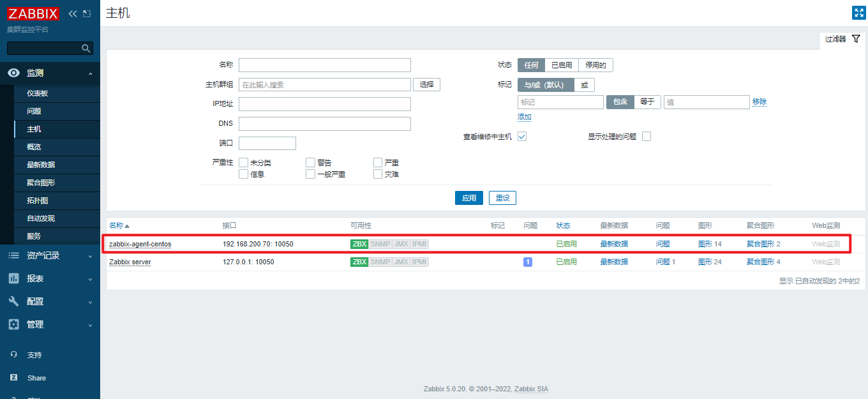
Task: Toggle fullscreen kiosk mode icon
Action: click(x=859, y=13)
